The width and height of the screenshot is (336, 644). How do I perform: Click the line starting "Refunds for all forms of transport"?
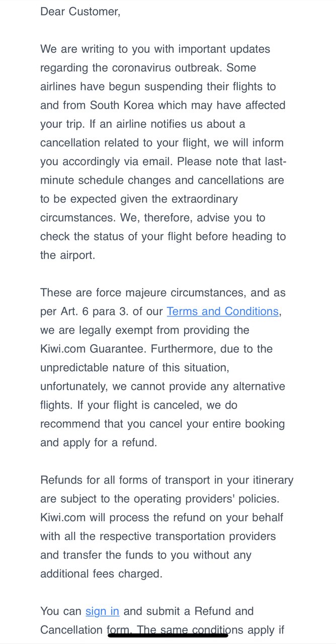tap(167, 480)
